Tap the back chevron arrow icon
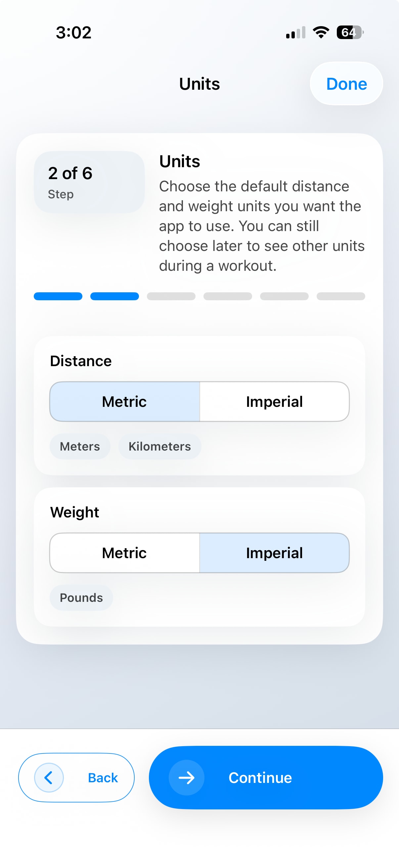 pos(49,778)
